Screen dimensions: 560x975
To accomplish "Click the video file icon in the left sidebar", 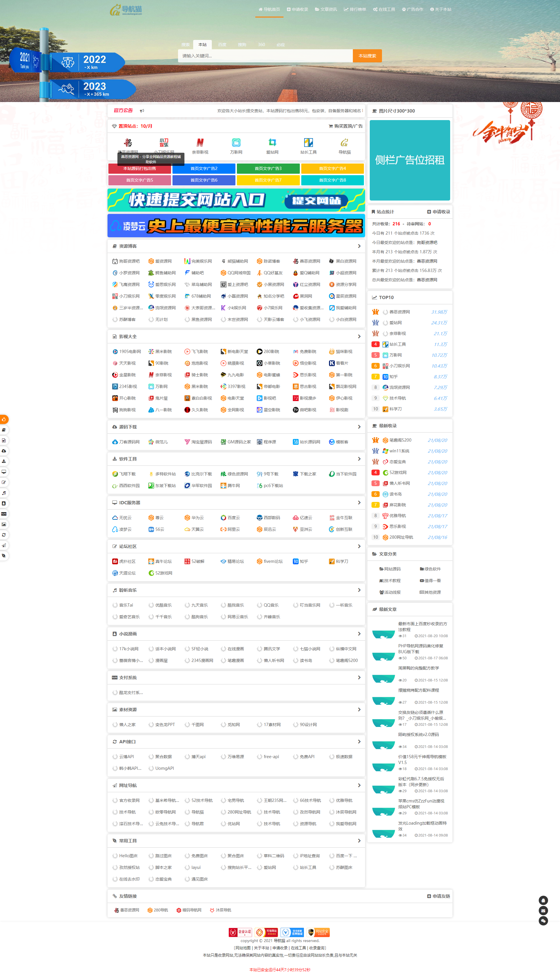I will click(4, 440).
